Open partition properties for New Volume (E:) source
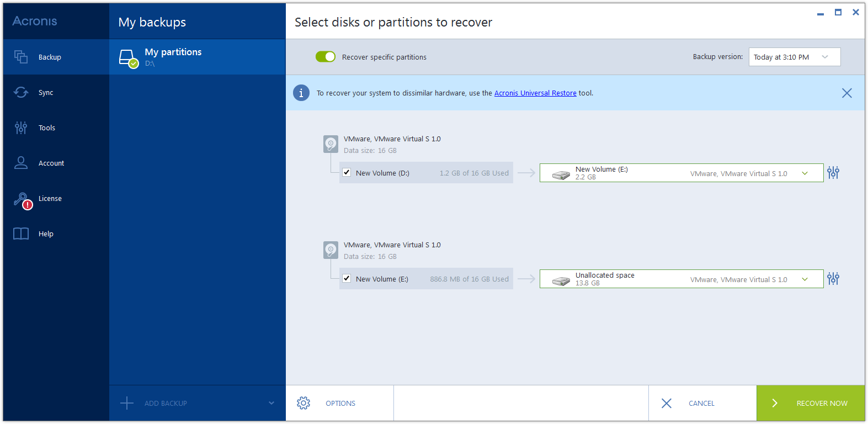This screenshot has height=424, width=868. point(833,279)
